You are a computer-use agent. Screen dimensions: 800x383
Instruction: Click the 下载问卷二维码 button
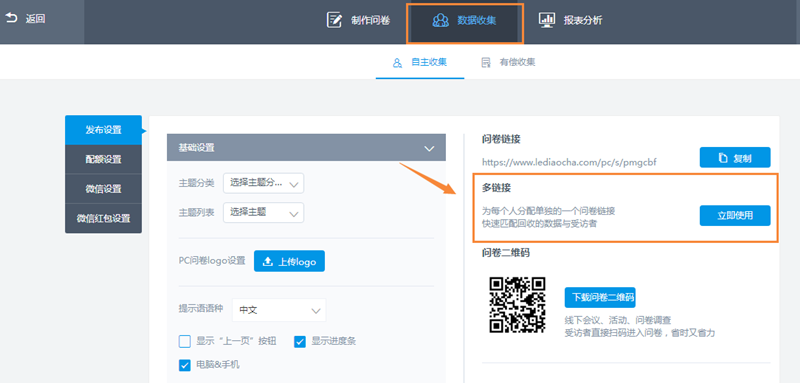600,297
